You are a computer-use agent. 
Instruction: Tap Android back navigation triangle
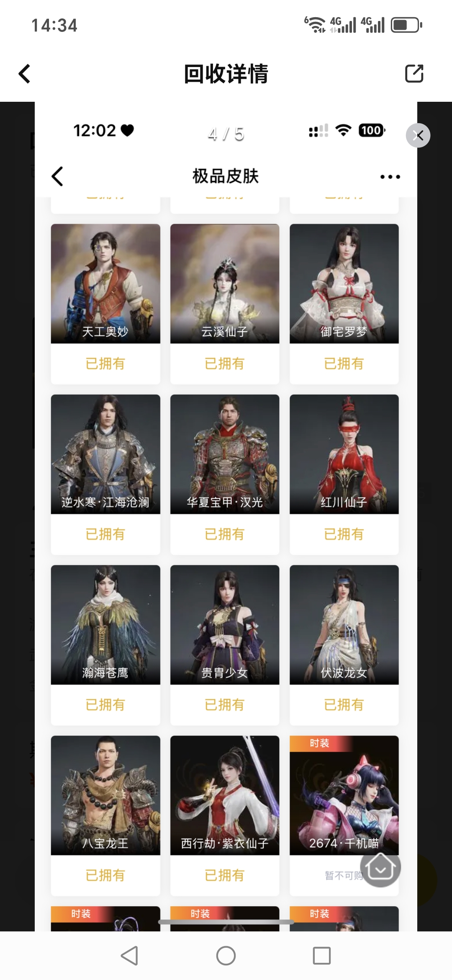click(129, 956)
